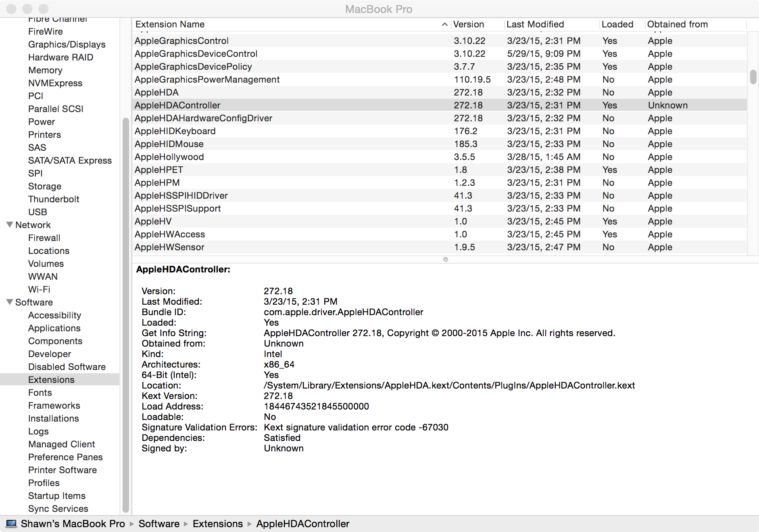Screen dimensions: 759x532
Task: Click the kext Location path value
Action: [449, 385]
